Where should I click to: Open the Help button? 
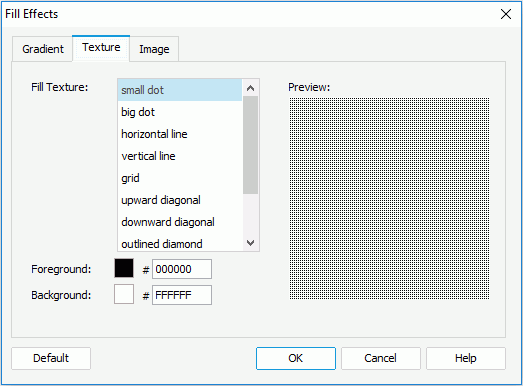pyautogui.click(x=466, y=358)
